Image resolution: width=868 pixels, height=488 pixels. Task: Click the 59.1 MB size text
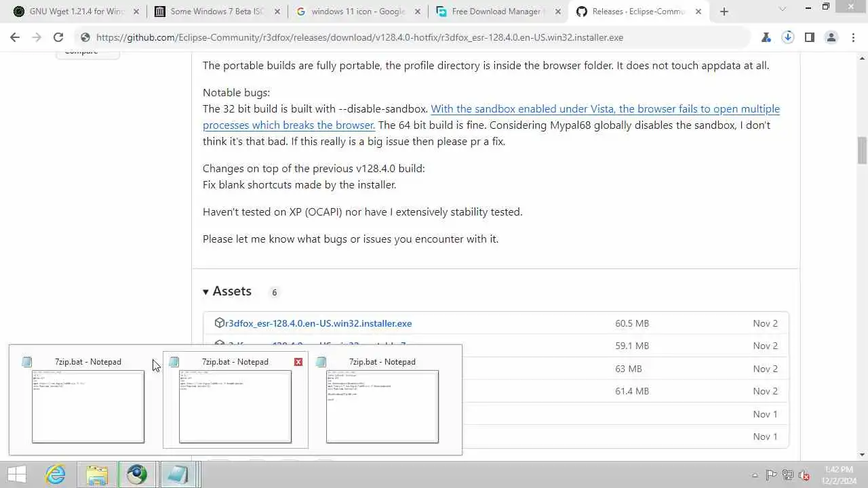coord(632,346)
